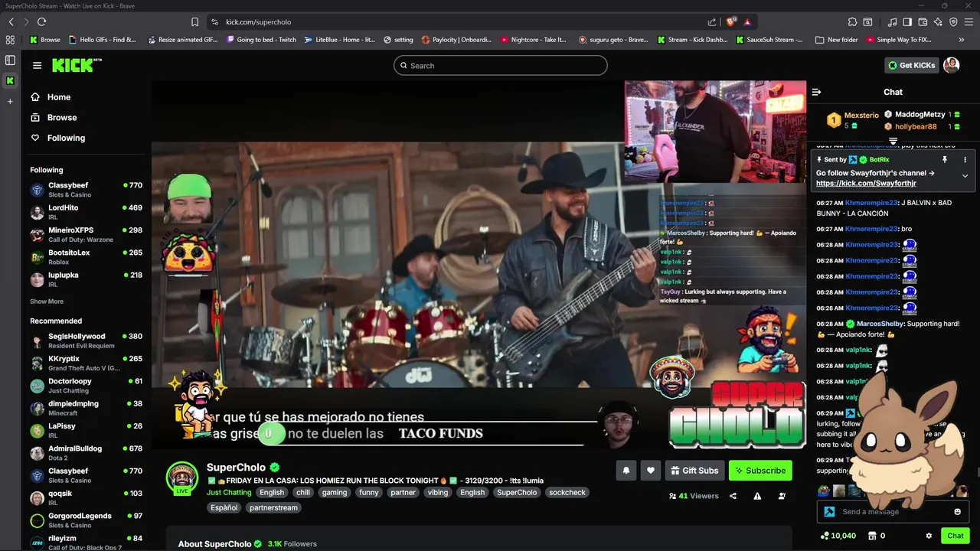Open Brave Wallet icon
Screen dimensions: 980x551
pyautogui.click(x=923, y=21)
